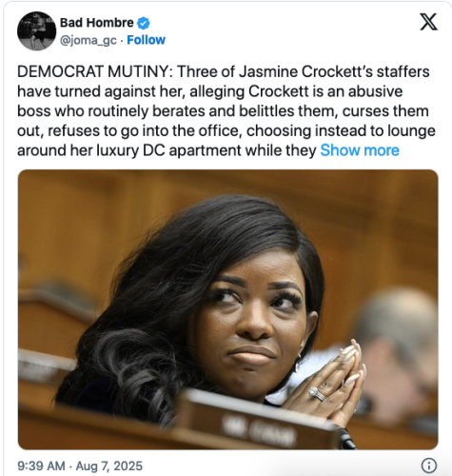Open the tweet info icon
This screenshot has height=476, width=452.
[429, 466]
